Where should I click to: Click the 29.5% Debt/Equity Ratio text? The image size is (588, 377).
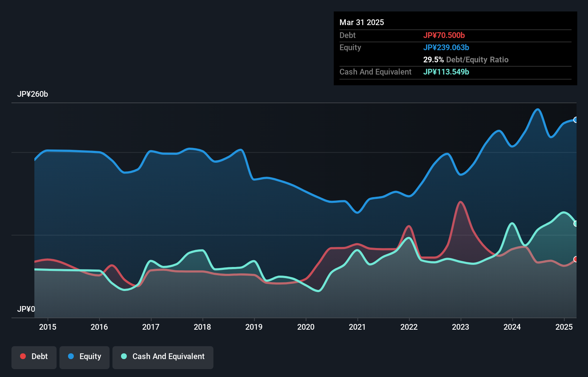[x=466, y=59]
